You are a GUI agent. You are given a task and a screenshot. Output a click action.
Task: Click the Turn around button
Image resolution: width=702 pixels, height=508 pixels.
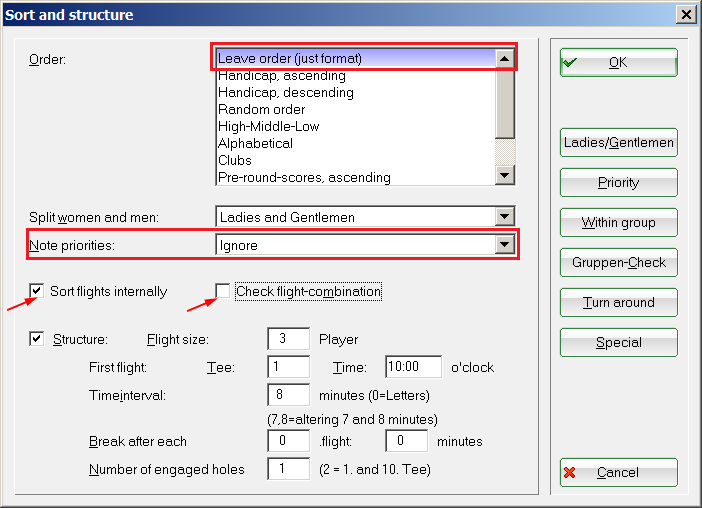[x=618, y=302]
